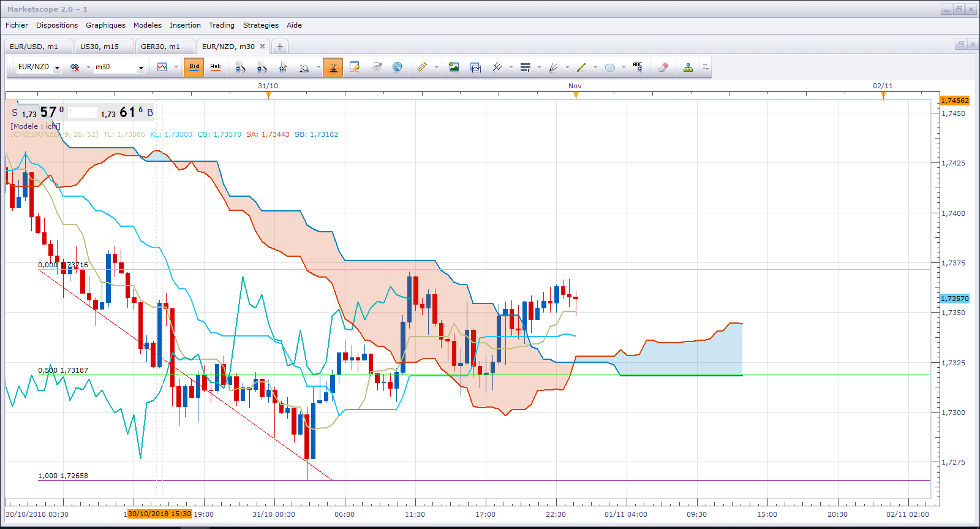Screen dimensions: 980x529
Task: Toggle Ask price display
Action: (216, 67)
